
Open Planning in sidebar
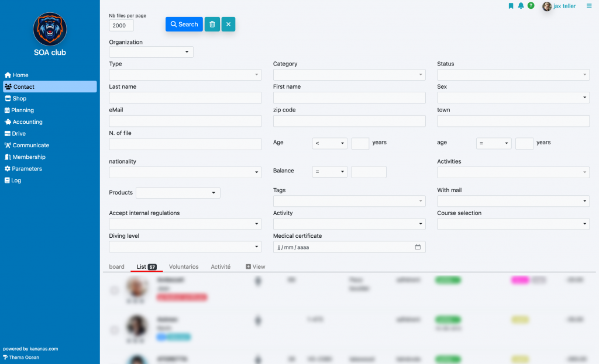pyautogui.click(x=19, y=110)
